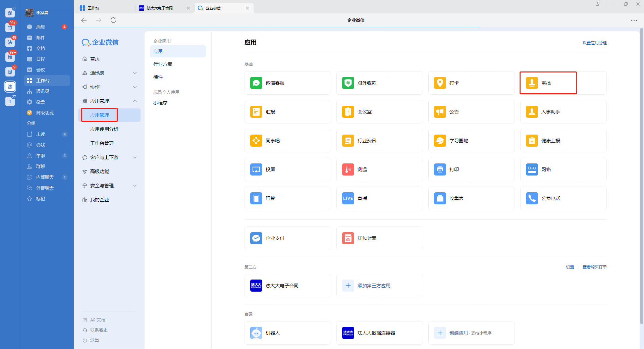Screen dimensions: 644x349
Task: Select 应用 under 企业应用
Action: click(x=178, y=51)
